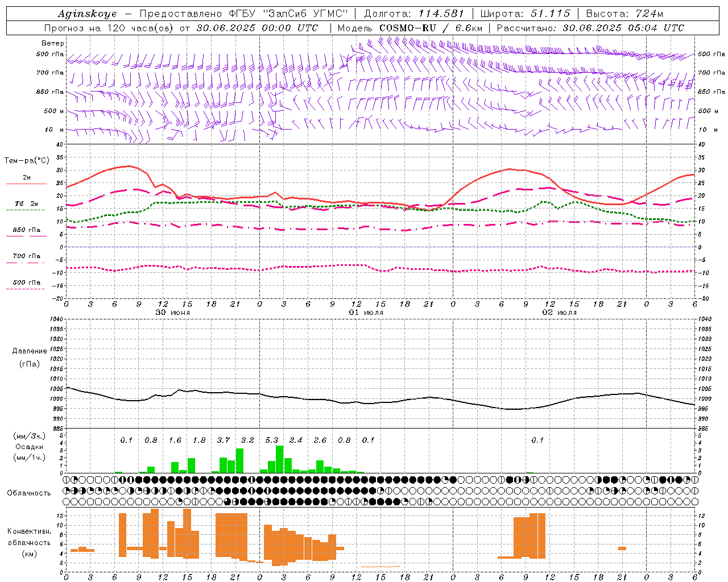Click the (мм/1ч.) units label

coord(29,458)
